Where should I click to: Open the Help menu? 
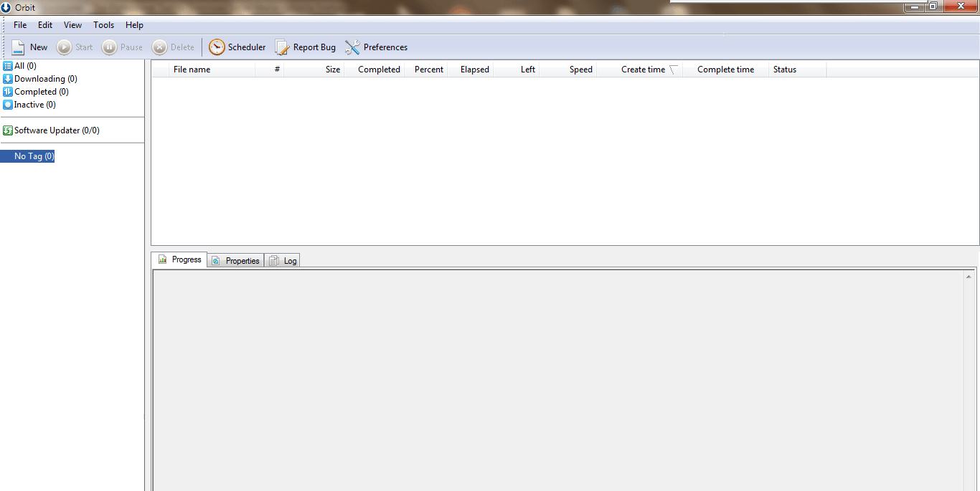coord(134,25)
